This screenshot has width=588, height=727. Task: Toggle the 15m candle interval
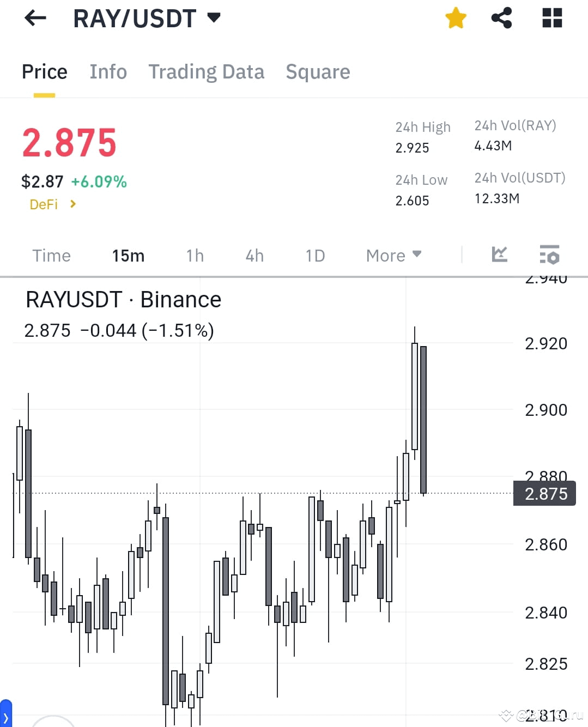pyautogui.click(x=128, y=255)
